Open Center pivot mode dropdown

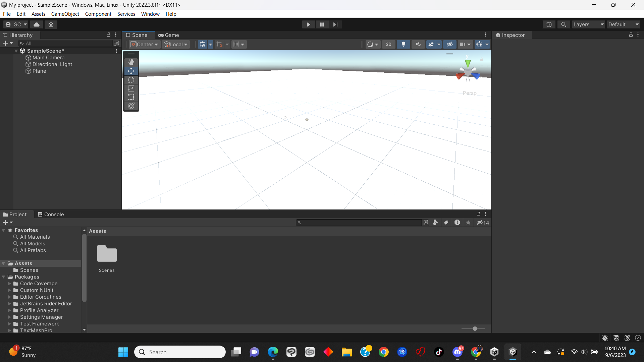tap(144, 44)
